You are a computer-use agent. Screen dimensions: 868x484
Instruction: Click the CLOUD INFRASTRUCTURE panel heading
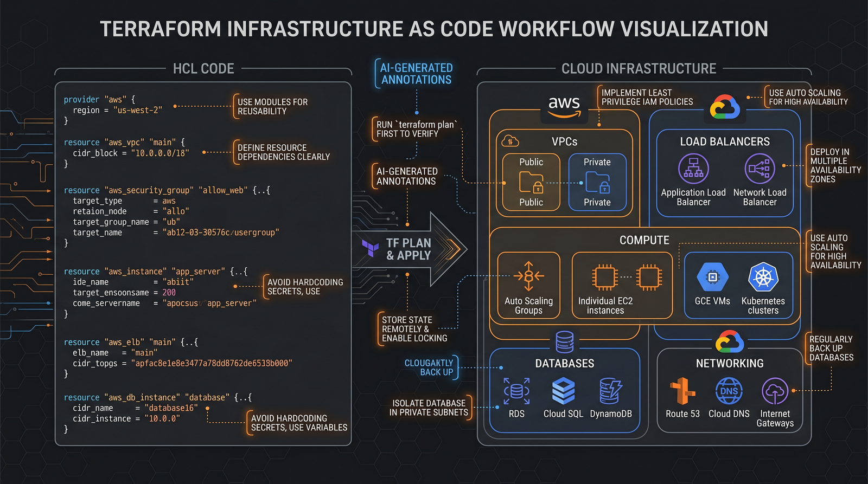click(639, 69)
